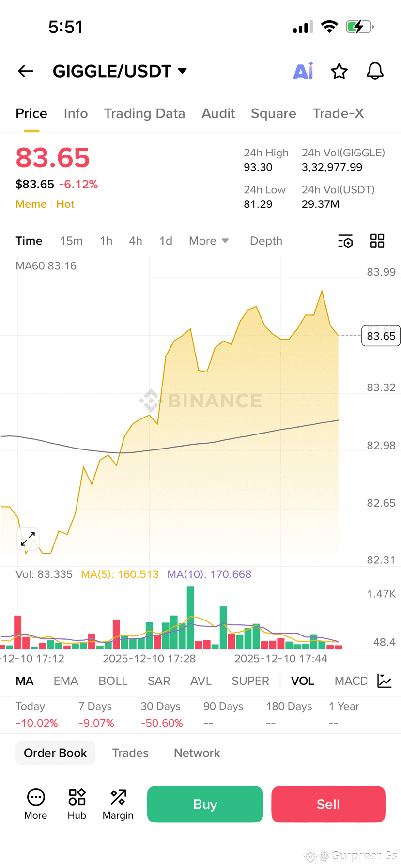The height and width of the screenshot is (868, 401).
Task: Toggle the MACD sub-indicator
Action: click(x=351, y=681)
